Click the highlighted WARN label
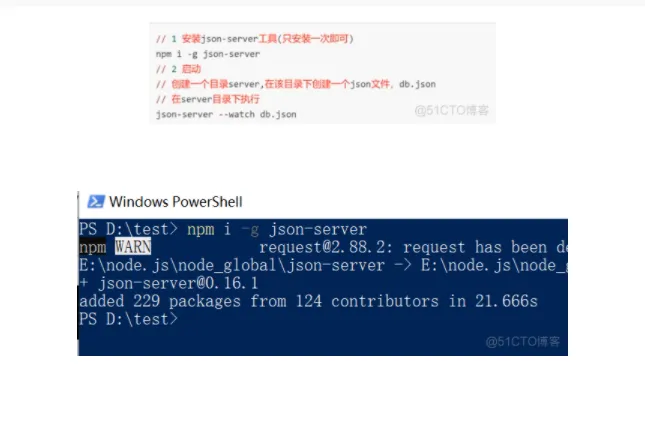The image size is (645, 427). pyautogui.click(x=133, y=247)
